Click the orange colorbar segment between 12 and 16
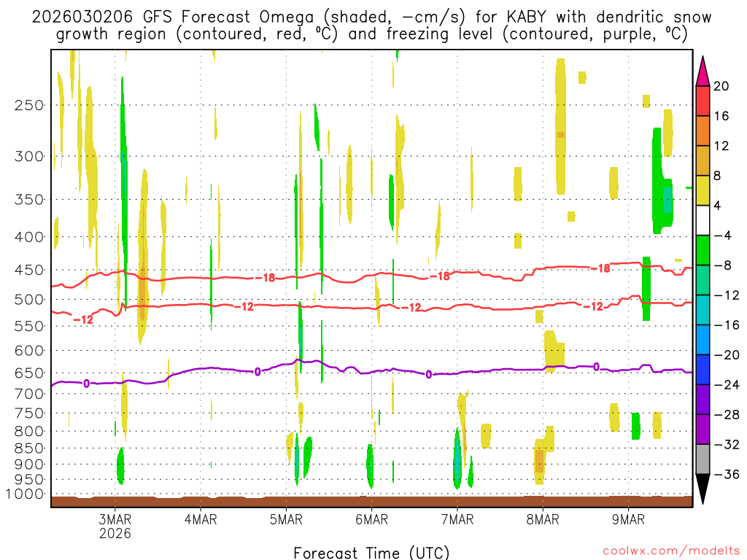The width and height of the screenshot is (747, 560). [703, 131]
